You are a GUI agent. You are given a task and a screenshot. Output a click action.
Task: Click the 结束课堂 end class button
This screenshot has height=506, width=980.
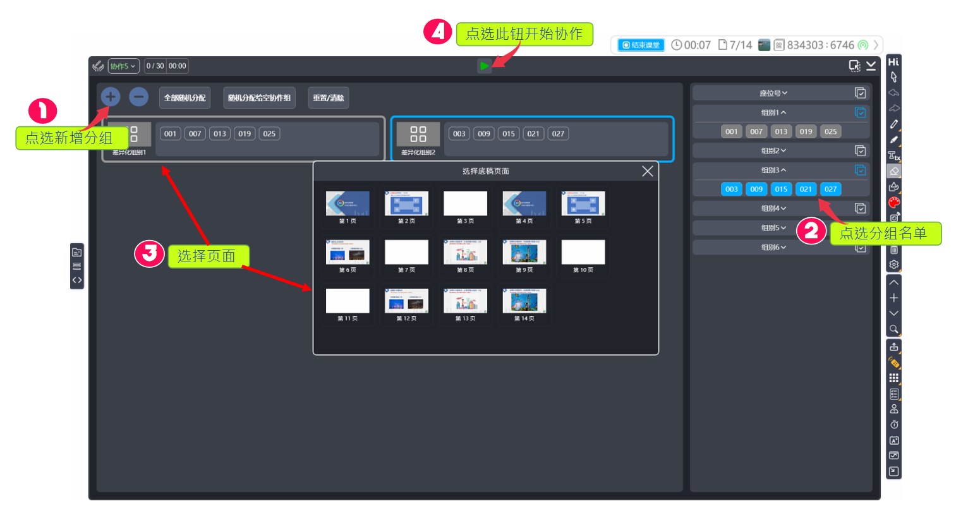[641, 45]
